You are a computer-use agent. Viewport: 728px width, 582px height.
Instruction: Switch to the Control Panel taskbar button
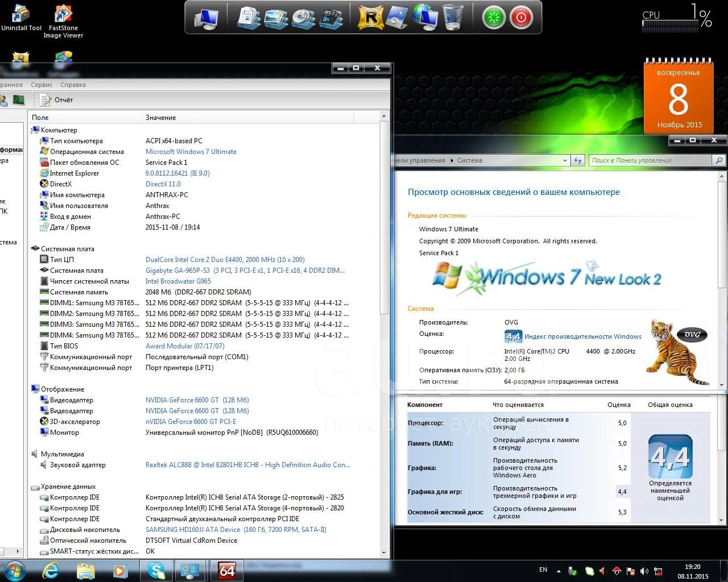coord(189,570)
